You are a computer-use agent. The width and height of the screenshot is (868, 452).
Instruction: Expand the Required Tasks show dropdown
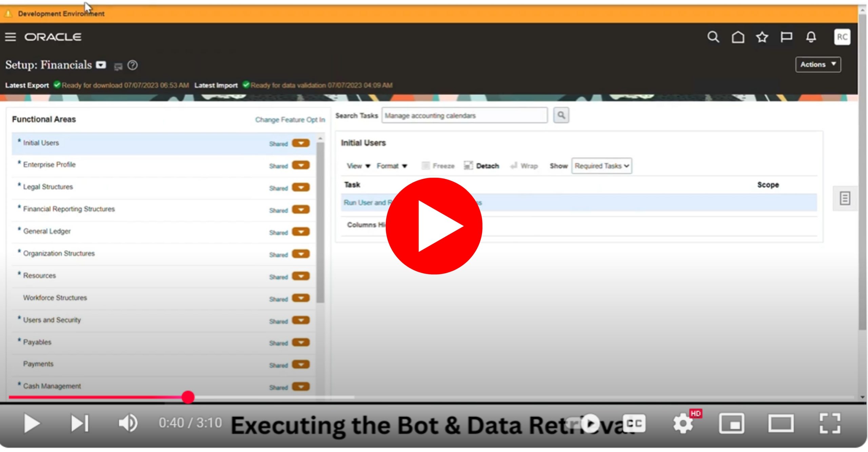pyautogui.click(x=601, y=166)
